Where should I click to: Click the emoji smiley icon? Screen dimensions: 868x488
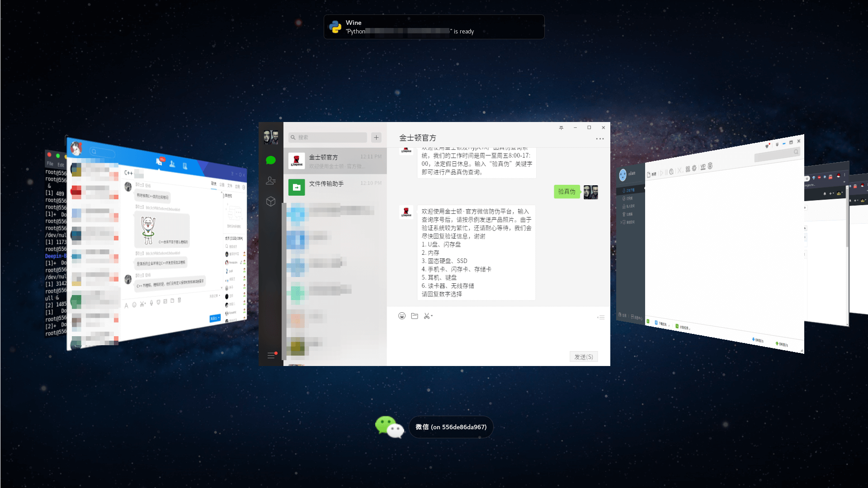pyautogui.click(x=402, y=316)
